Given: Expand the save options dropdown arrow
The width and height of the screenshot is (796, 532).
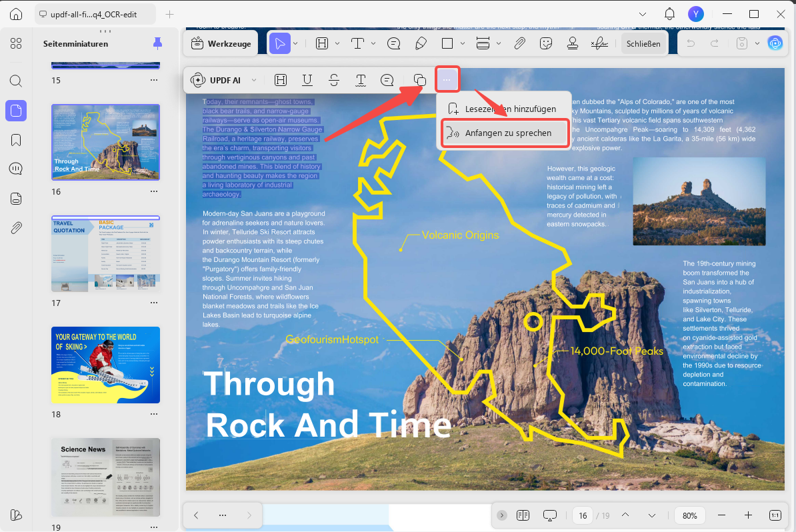Looking at the screenshot, I should (x=757, y=43).
